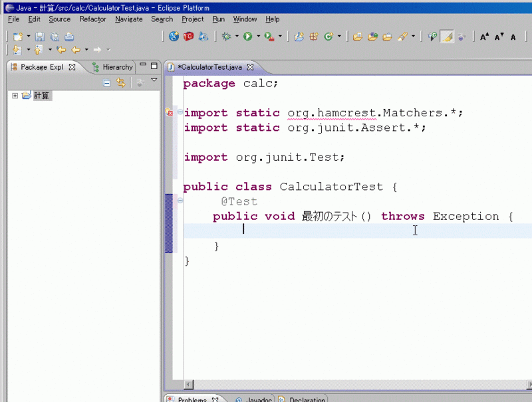The image size is (532, 402).
Task: Click the editor horizontal scrollbar left arrow
Action: [189, 384]
